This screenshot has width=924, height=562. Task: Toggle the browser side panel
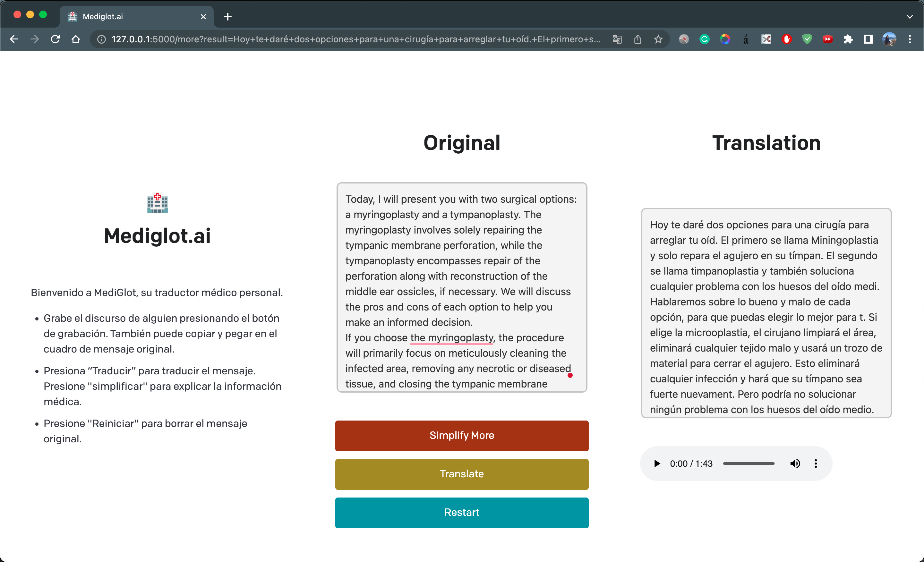[x=868, y=39]
